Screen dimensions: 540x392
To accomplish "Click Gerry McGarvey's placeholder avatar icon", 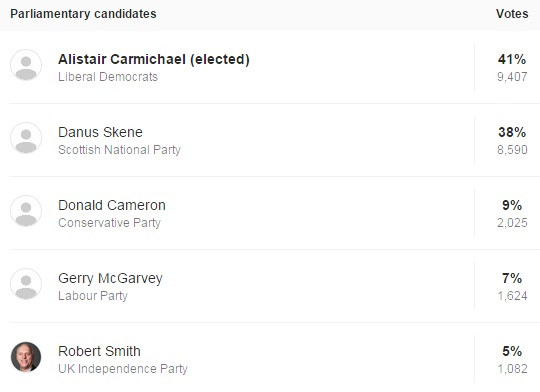I will pos(26,284).
